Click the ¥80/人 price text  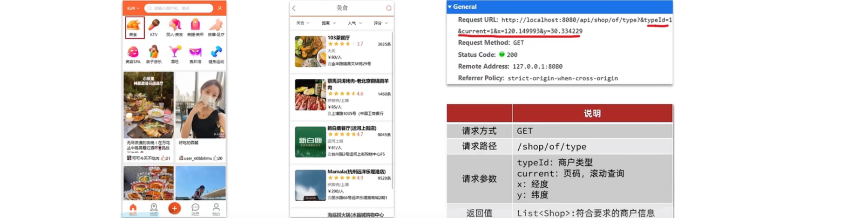335,57
